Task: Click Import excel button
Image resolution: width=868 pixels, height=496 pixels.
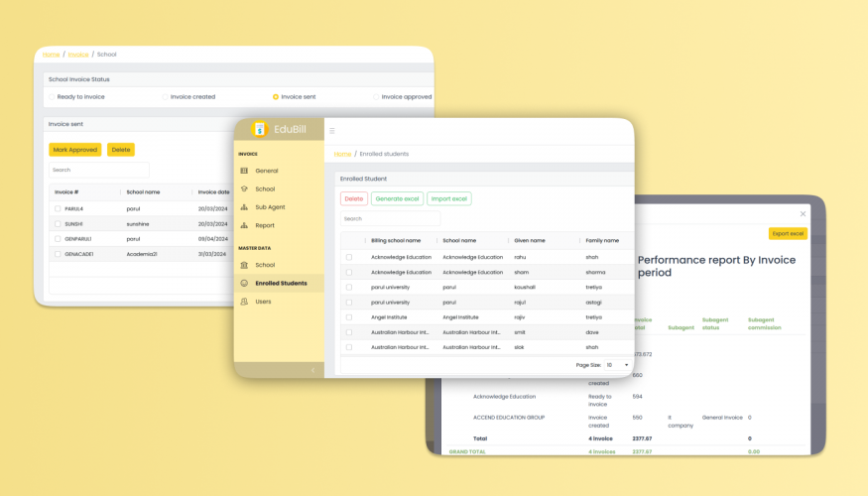Action: coord(449,198)
